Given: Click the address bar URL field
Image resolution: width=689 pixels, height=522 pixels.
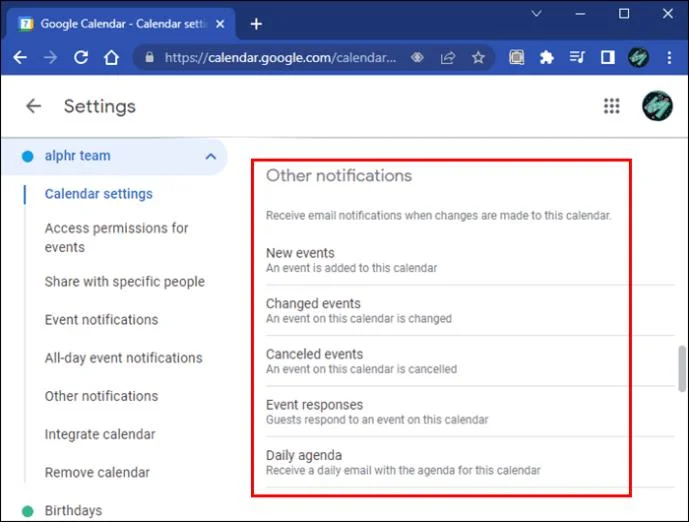Looking at the screenshot, I should click(x=280, y=58).
